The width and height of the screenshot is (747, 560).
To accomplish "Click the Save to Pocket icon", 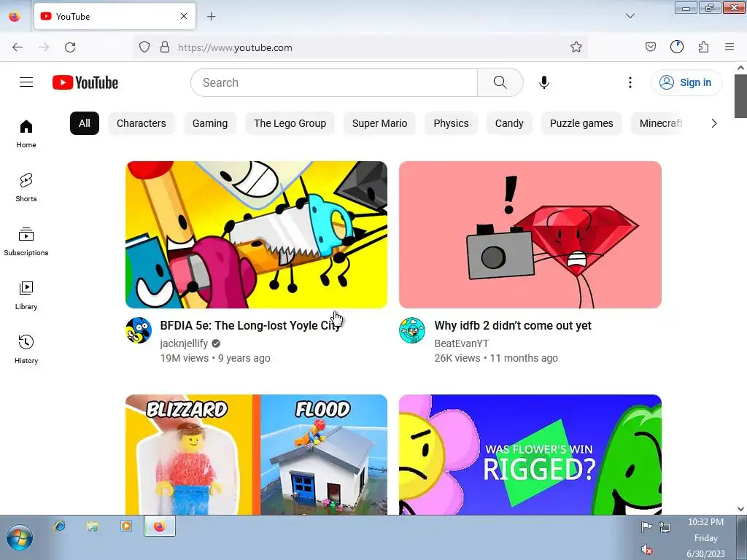I will [651, 47].
